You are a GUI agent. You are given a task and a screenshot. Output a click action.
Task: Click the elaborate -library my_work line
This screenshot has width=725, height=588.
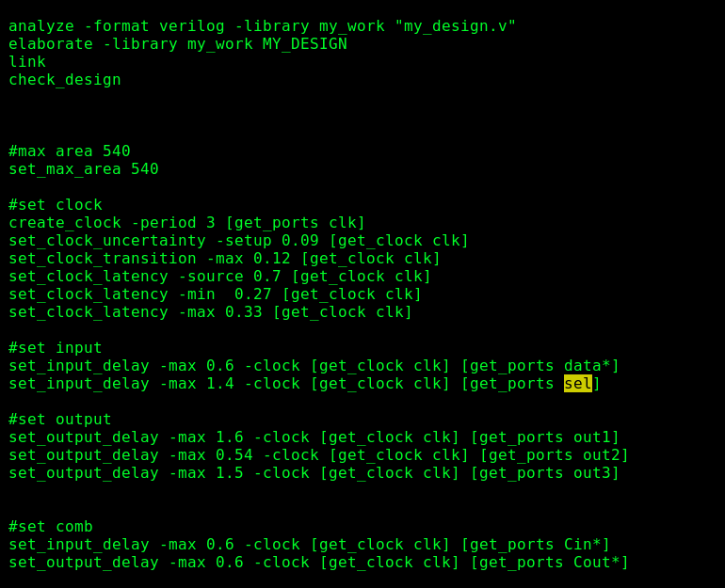(178, 44)
